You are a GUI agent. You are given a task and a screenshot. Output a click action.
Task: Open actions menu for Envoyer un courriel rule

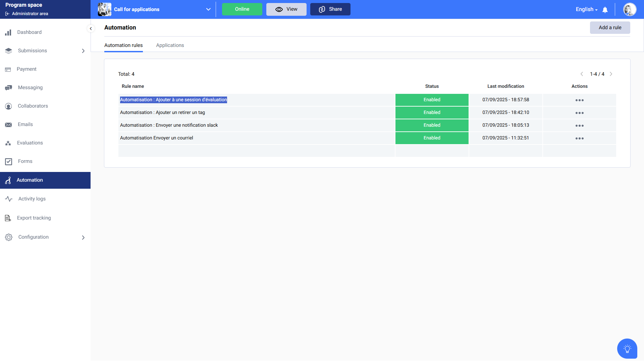[579, 138]
